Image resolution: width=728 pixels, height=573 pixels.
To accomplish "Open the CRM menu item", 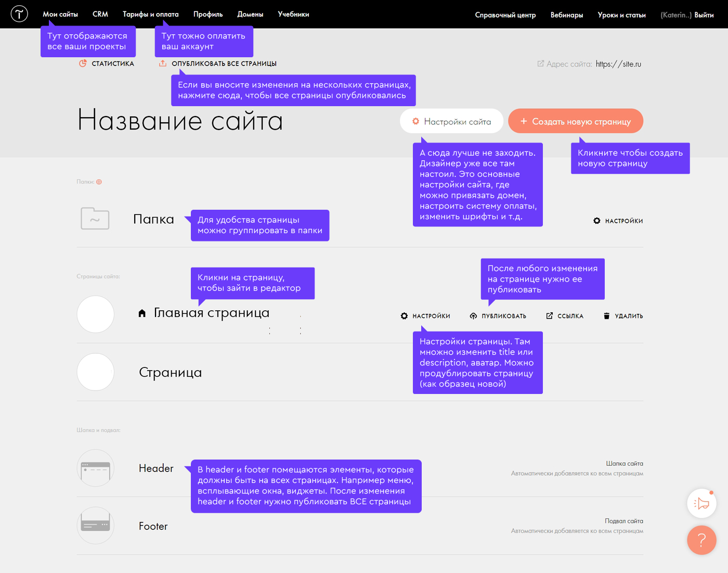I will click(x=100, y=15).
